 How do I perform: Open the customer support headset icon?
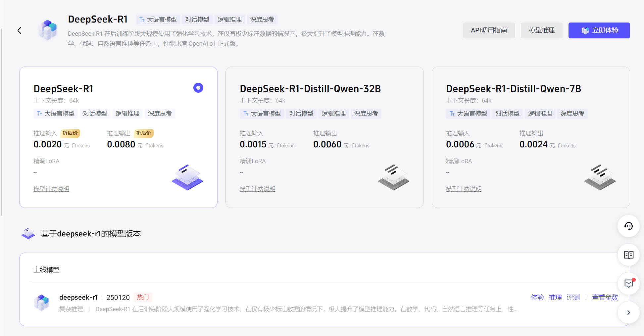click(x=628, y=226)
